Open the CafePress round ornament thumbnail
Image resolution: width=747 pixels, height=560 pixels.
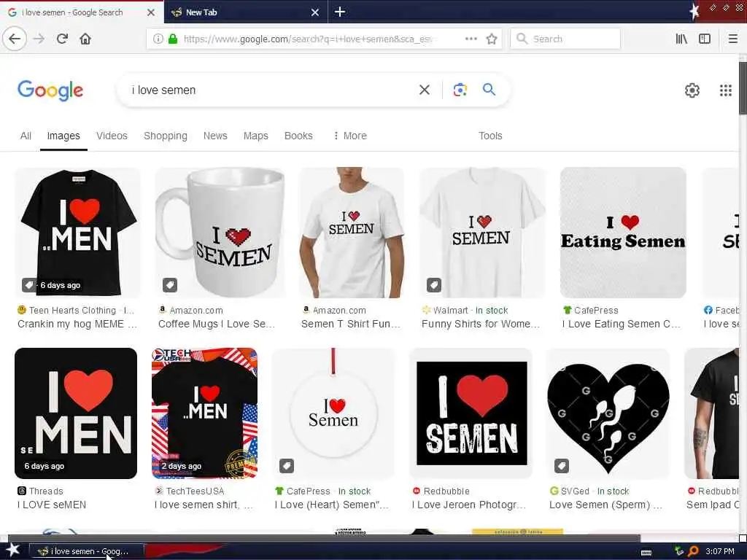[x=333, y=413]
